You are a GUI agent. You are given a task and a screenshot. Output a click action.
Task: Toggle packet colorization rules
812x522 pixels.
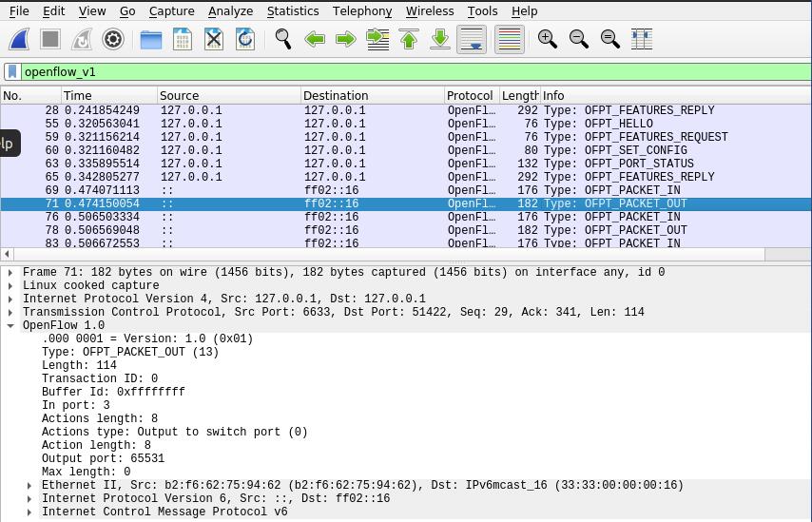coord(510,39)
